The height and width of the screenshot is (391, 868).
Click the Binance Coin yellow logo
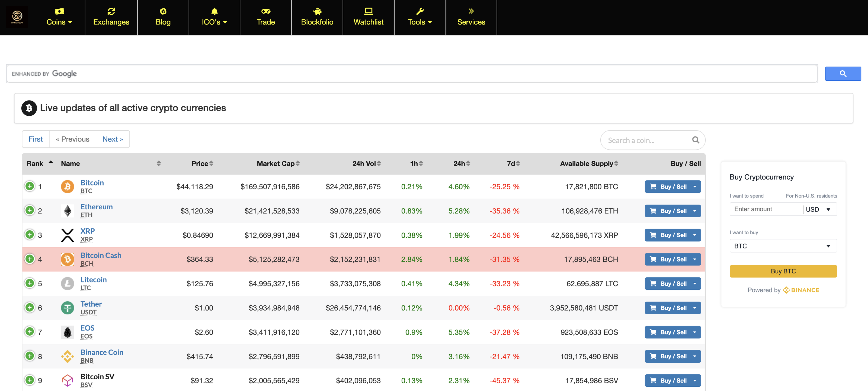pyautogui.click(x=68, y=356)
